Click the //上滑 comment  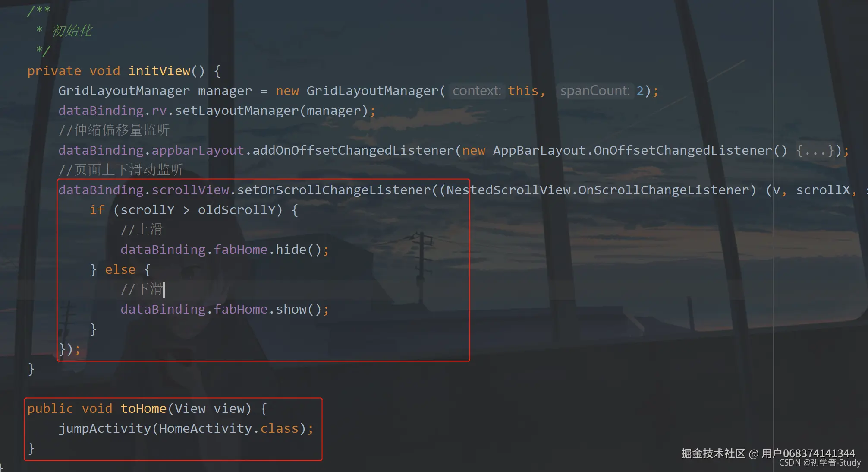142,230
